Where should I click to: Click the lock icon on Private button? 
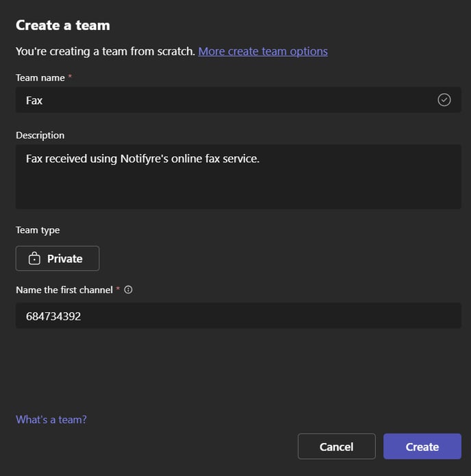34,258
